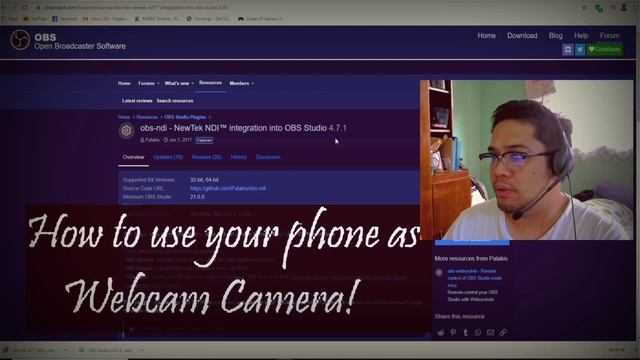
Task: Click the Home breadcrumb link
Action: click(x=124, y=117)
